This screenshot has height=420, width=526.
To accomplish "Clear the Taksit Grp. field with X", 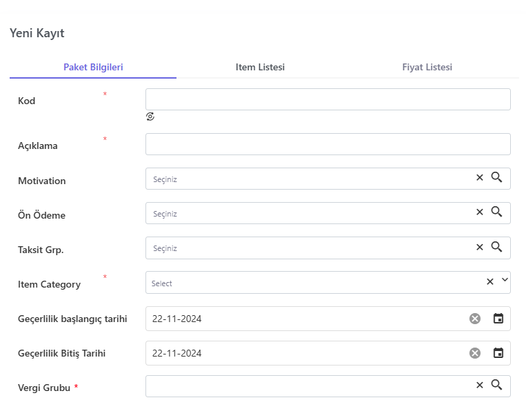I will [480, 247].
